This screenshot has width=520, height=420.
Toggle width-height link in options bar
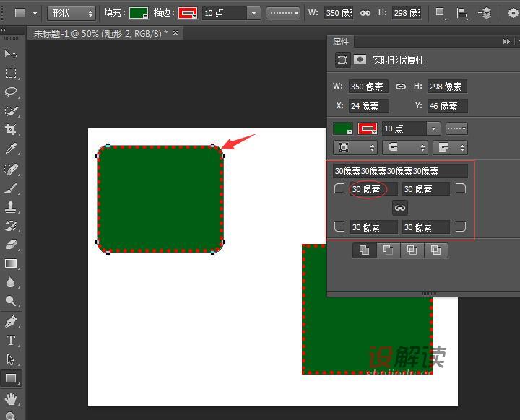coord(365,13)
